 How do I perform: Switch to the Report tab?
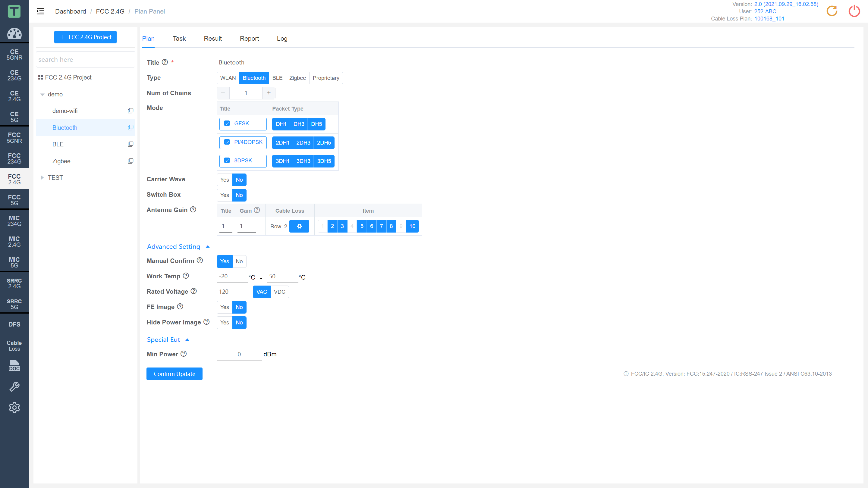coord(249,38)
